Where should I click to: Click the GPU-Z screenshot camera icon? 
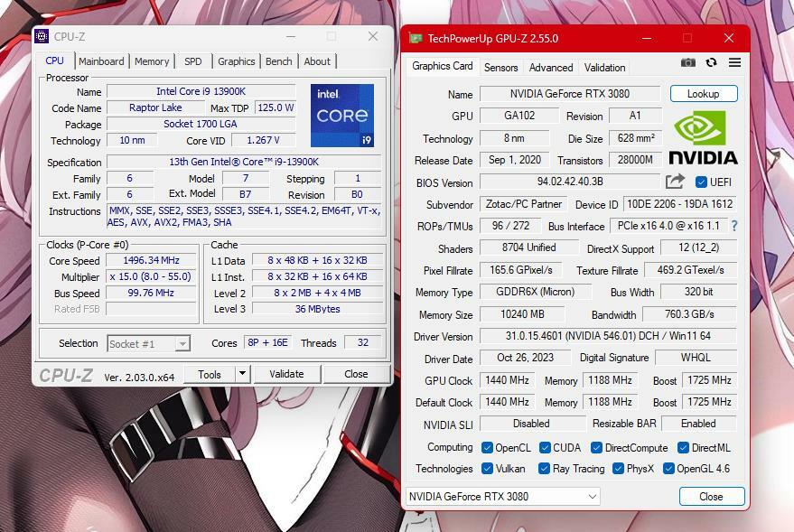tap(688, 62)
